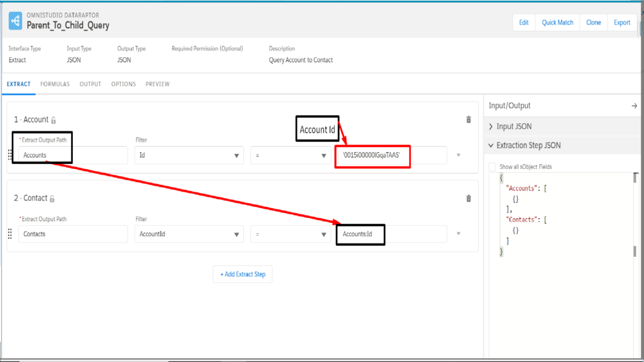The image size is (644, 362).
Task: Click the Query Account to Contact description
Action: tap(301, 60)
